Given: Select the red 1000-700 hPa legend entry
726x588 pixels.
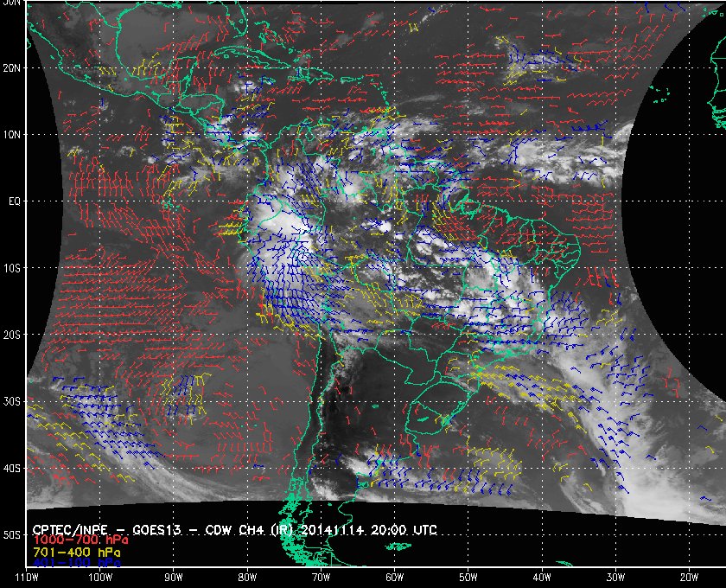Looking at the screenshot, I should click(80, 540).
